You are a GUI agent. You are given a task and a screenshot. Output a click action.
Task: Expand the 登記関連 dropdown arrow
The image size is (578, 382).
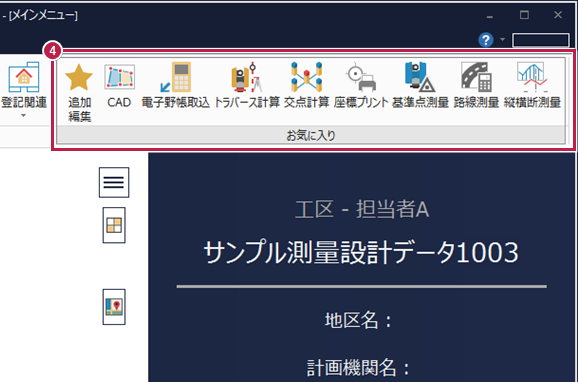point(24,116)
